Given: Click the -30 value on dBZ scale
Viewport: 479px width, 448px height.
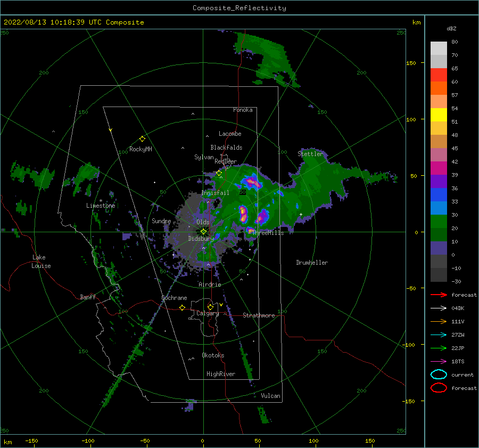Looking at the screenshot, I should (x=456, y=282).
